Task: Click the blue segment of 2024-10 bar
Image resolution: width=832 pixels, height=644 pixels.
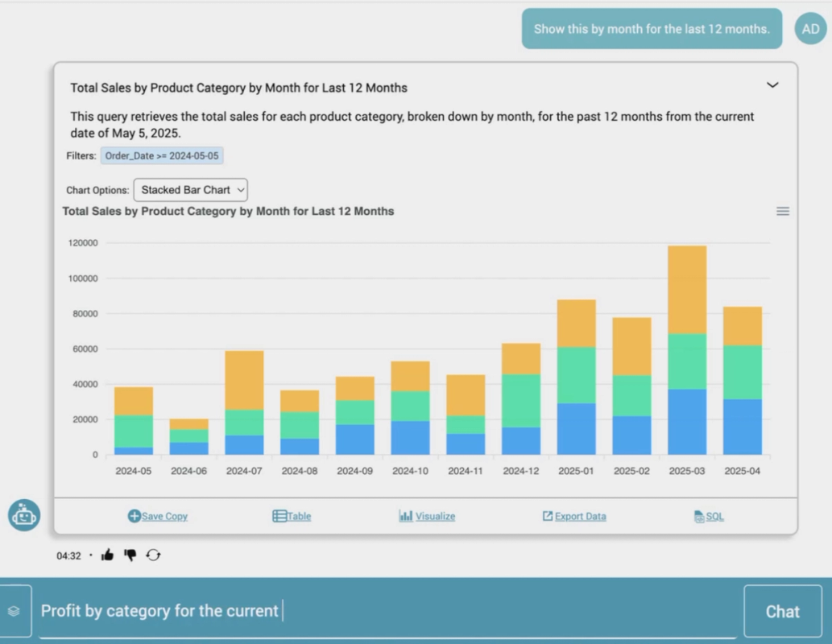Action: (x=410, y=438)
